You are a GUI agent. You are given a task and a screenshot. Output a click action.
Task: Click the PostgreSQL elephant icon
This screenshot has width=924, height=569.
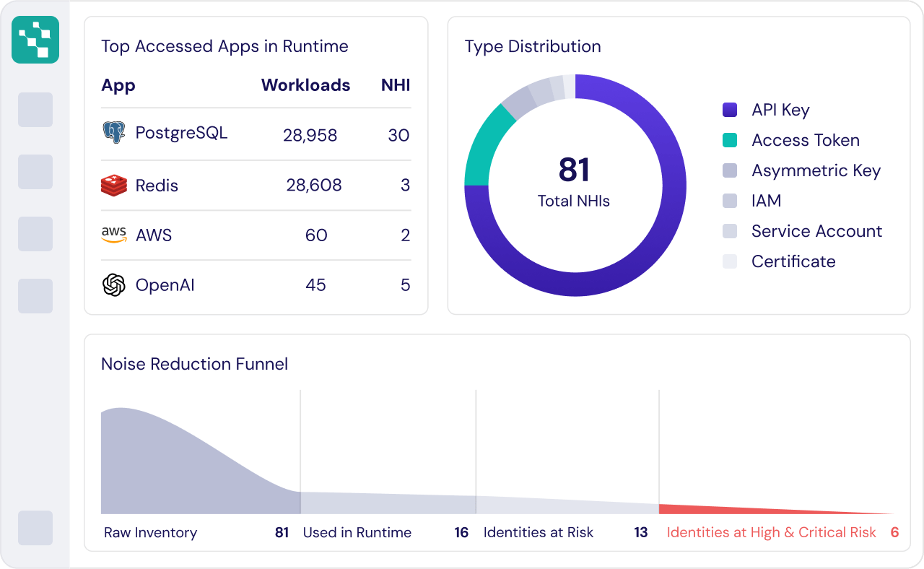pyautogui.click(x=113, y=133)
